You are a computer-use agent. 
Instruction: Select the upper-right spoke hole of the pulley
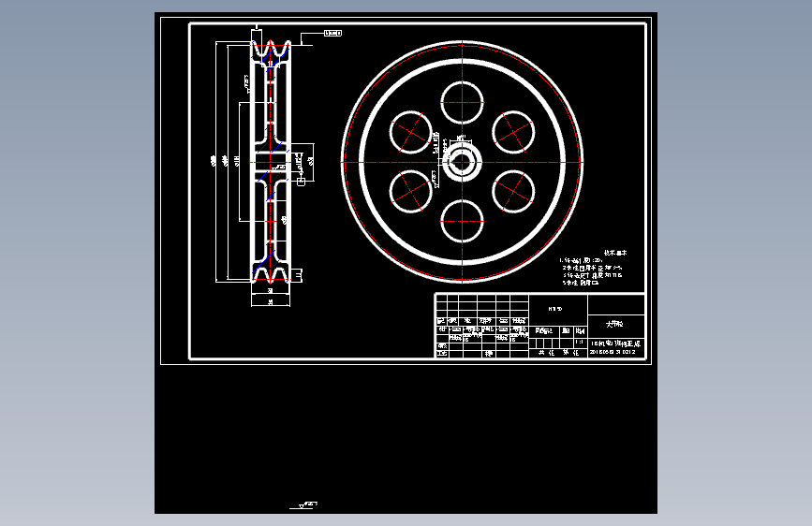coord(513,133)
